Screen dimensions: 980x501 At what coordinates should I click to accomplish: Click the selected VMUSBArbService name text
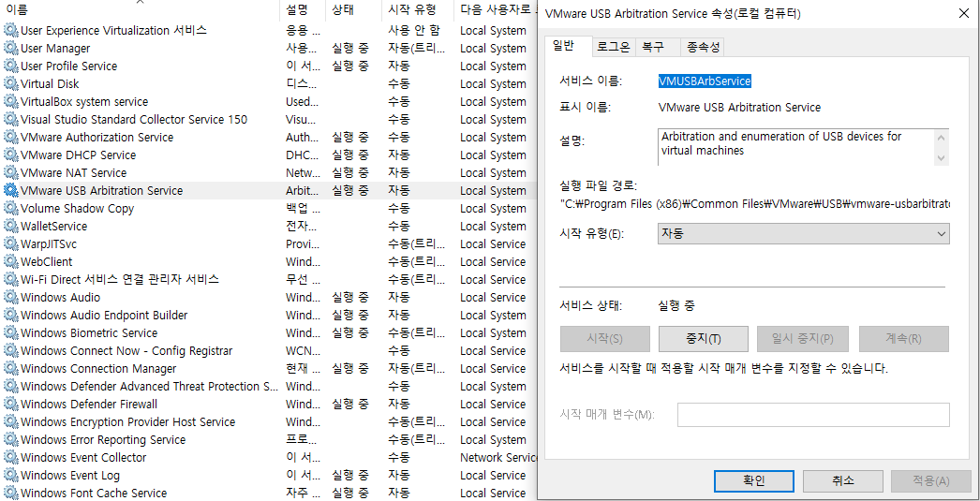(705, 81)
